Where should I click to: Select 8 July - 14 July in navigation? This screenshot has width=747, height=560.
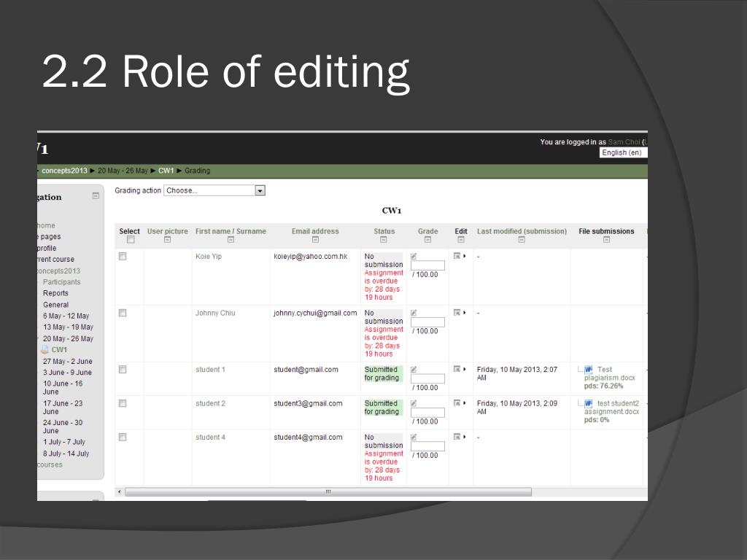coord(66,454)
